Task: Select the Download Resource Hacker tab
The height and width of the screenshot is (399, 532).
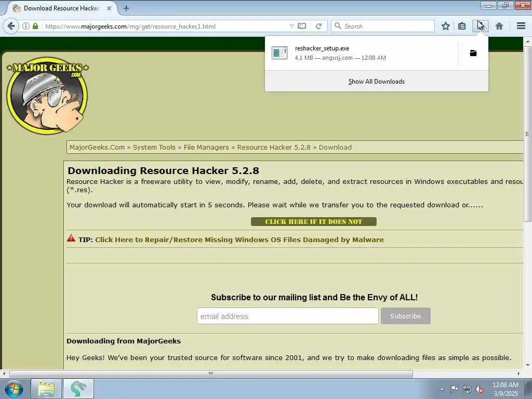Action: pos(61,8)
